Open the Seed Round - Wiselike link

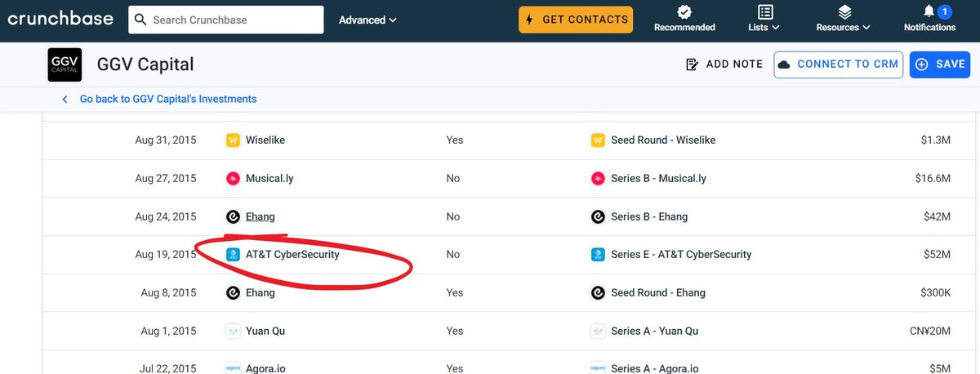[x=663, y=140]
